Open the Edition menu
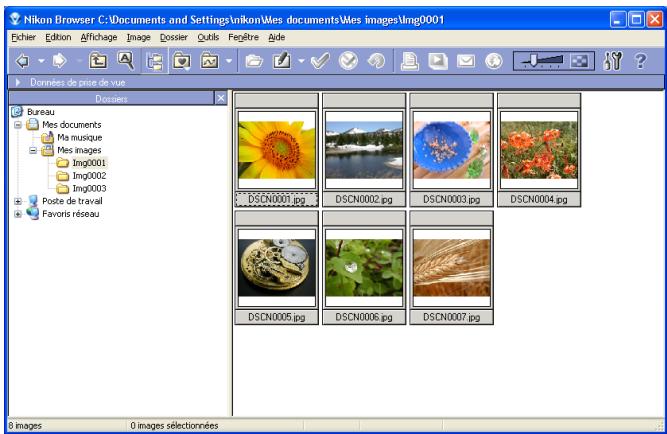The height and width of the screenshot is (434, 667). tap(58, 37)
